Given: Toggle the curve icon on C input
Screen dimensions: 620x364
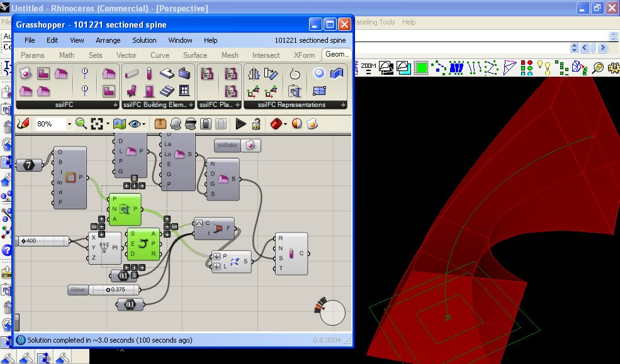Looking at the screenshot, I should pos(199,223).
